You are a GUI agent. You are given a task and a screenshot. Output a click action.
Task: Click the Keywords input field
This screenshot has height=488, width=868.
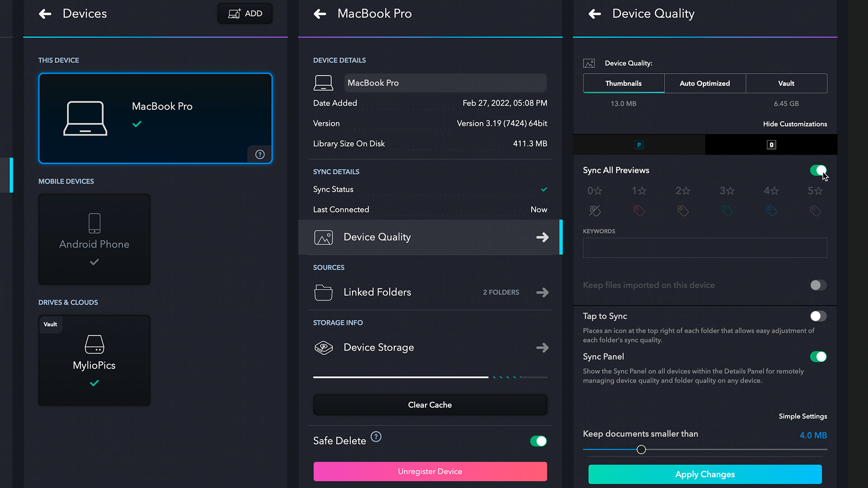705,248
